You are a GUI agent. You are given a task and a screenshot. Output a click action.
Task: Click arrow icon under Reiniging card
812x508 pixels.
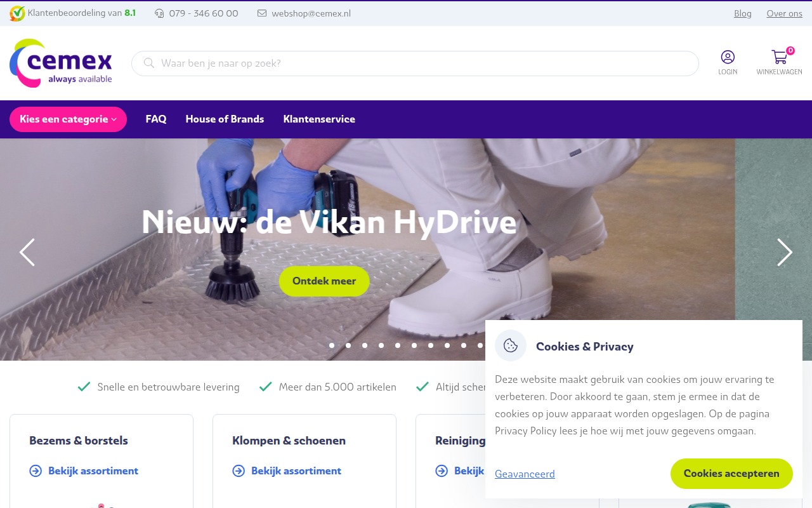click(442, 471)
